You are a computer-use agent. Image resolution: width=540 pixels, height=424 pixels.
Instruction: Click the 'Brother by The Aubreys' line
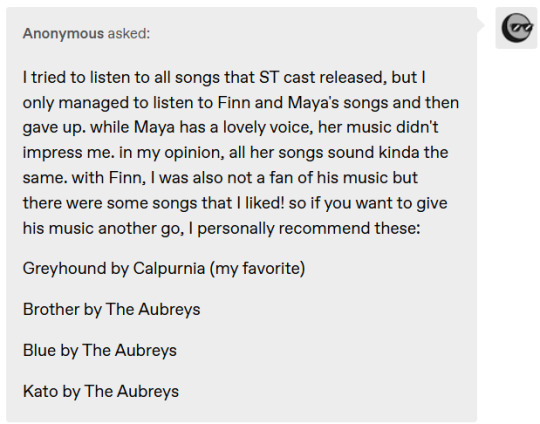point(111,309)
